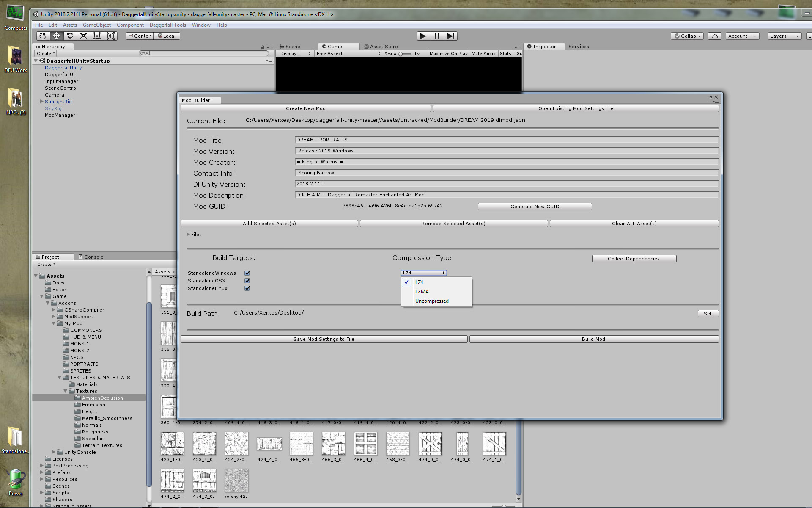Expand the Files foldout
The image size is (812, 508).
click(188, 235)
